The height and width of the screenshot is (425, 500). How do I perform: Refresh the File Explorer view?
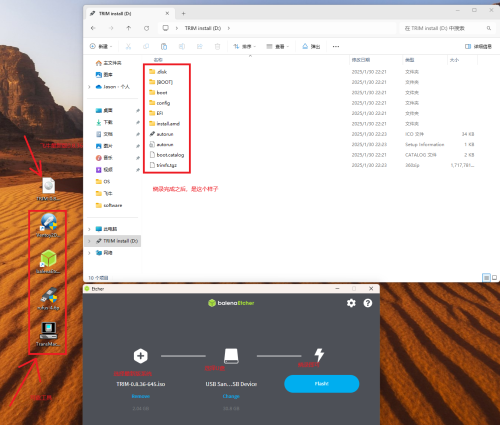click(146, 28)
